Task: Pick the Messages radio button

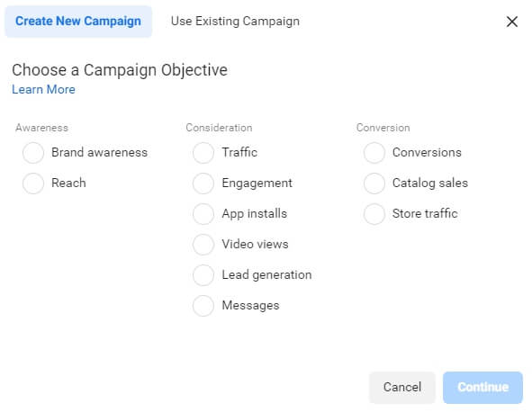Action: (x=203, y=306)
